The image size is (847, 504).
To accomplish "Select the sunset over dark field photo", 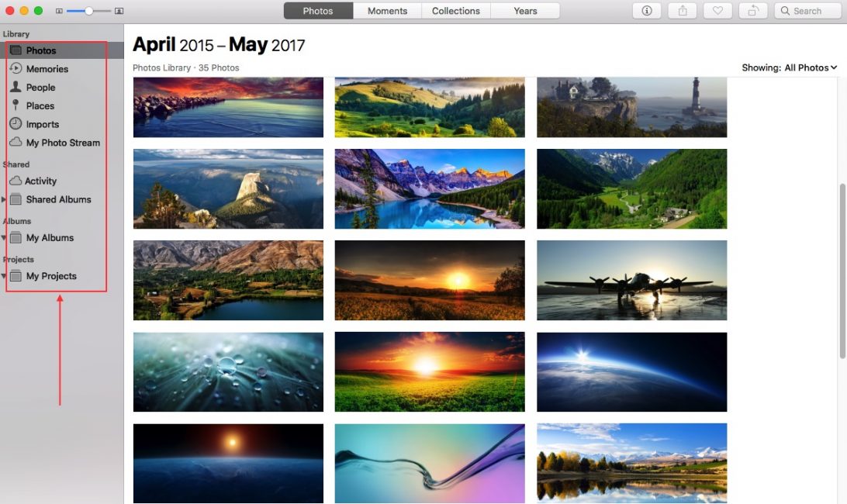I will pos(430,281).
